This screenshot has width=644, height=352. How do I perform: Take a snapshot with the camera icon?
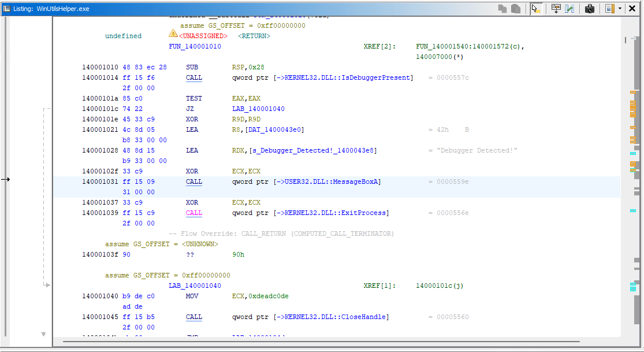pos(589,9)
